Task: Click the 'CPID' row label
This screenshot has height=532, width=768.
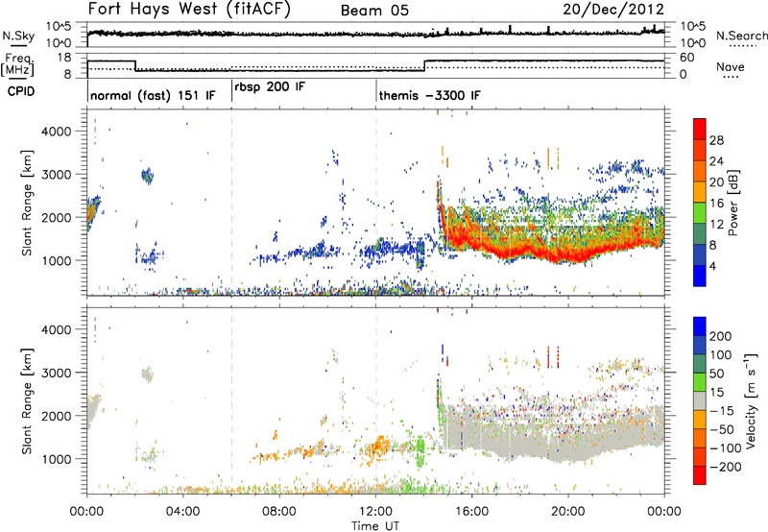Action: coord(21,91)
